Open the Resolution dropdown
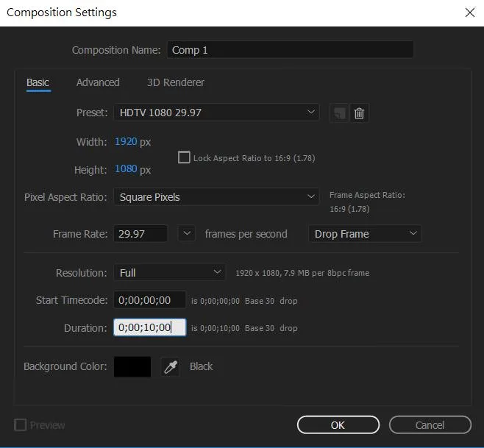 tap(169, 272)
